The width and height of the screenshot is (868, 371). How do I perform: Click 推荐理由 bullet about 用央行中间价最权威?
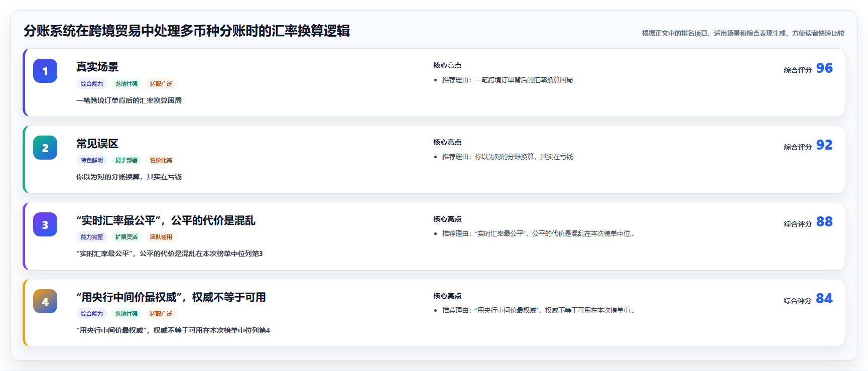point(538,310)
